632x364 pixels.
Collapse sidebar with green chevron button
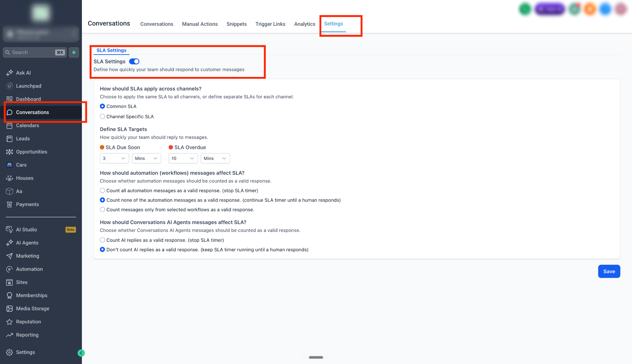pyautogui.click(x=81, y=353)
